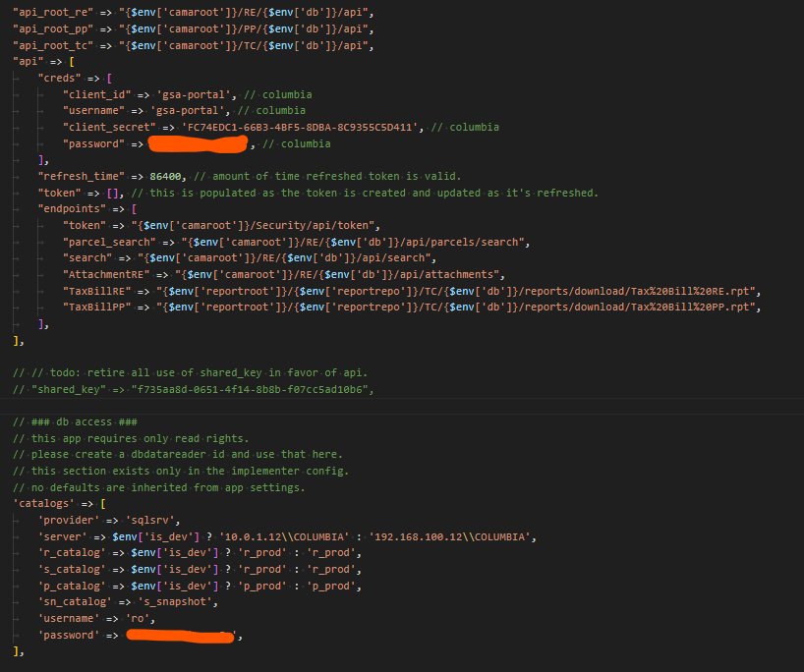Screen dimensions: 804x672
Task: Click the 'server' key in catalogs
Action: click(x=62, y=536)
